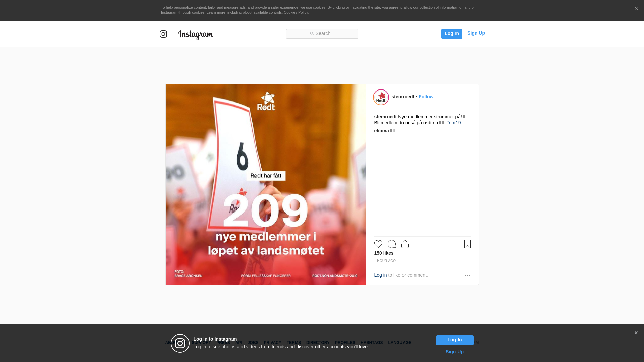Open the Rødt post image

tap(266, 184)
